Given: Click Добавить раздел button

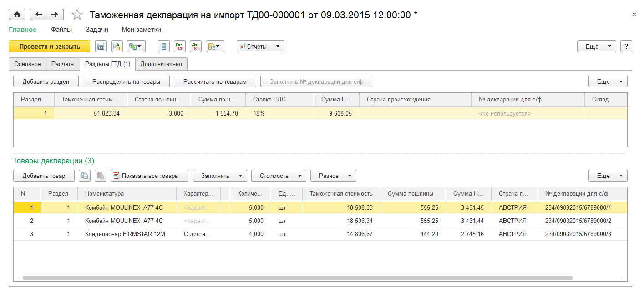Looking at the screenshot, I should point(46,81).
